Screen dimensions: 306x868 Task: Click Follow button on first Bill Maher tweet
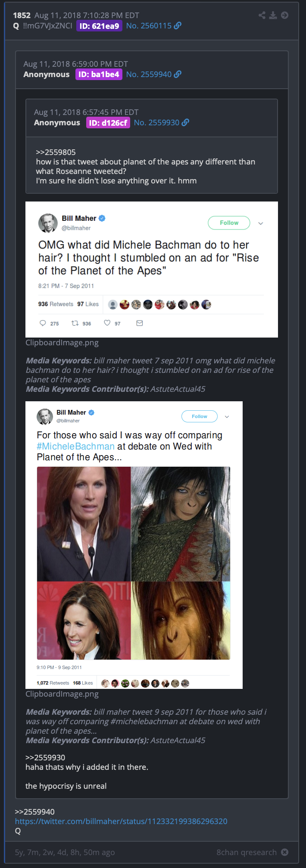229,223
